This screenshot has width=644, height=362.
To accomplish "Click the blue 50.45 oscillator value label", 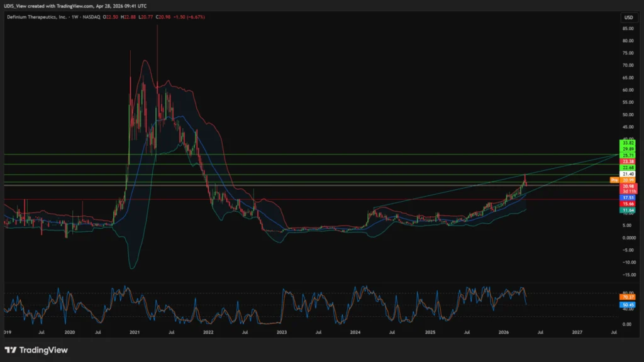I will pyautogui.click(x=628, y=305).
